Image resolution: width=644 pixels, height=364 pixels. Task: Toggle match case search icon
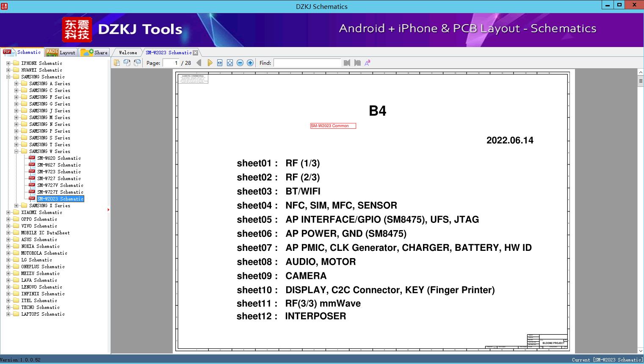(368, 63)
